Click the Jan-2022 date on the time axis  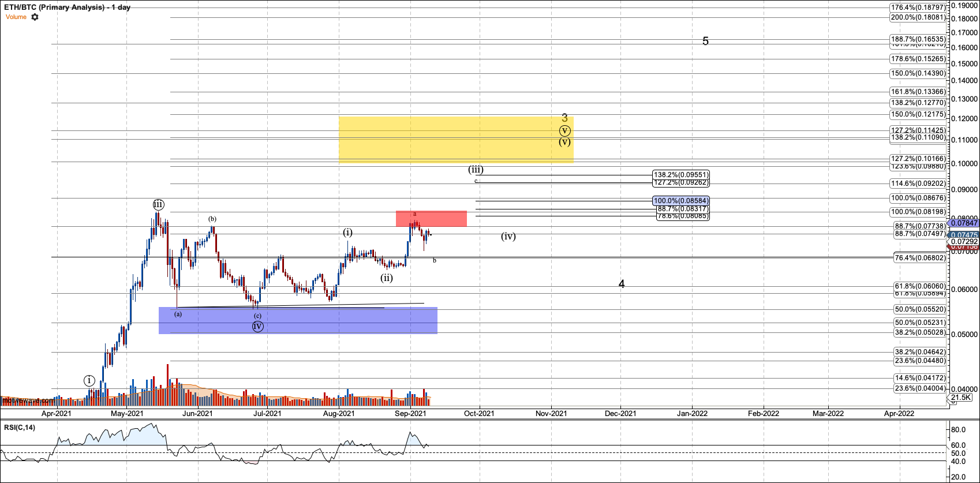pos(692,413)
